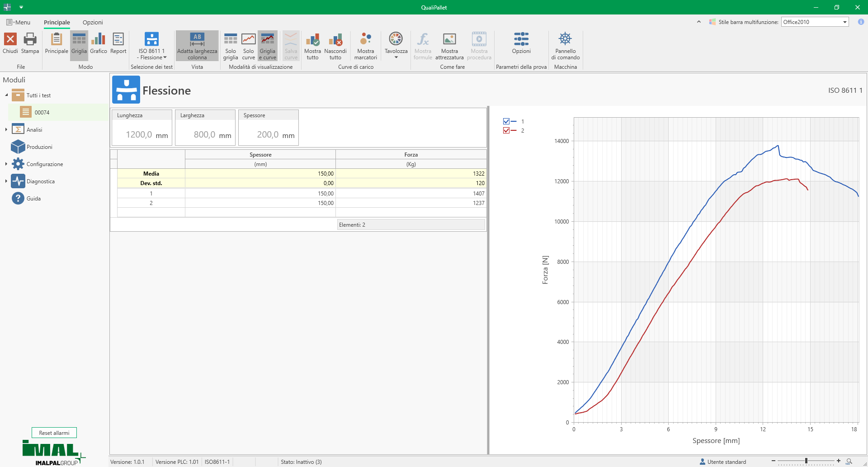This screenshot has width=868, height=467.
Task: Click the Stampa printer icon
Action: pyautogui.click(x=30, y=40)
